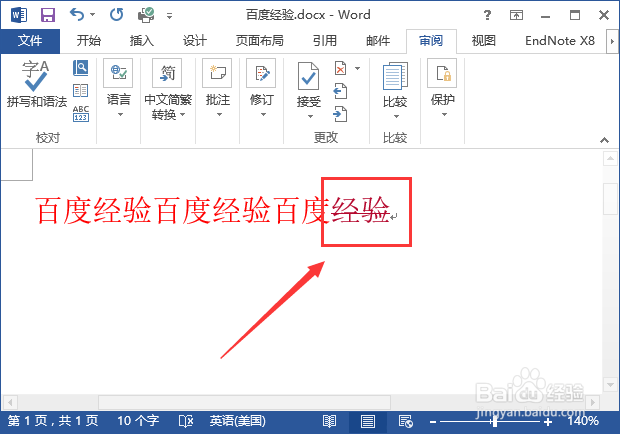The height and width of the screenshot is (434, 620).
Task: Accept the change with 接受 button
Action: (x=308, y=85)
